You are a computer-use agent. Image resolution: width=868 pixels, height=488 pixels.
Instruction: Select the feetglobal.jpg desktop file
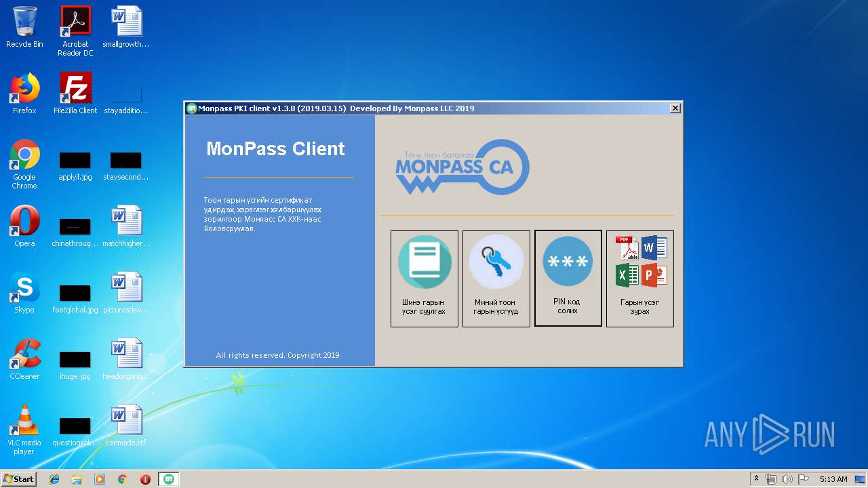[75, 299]
